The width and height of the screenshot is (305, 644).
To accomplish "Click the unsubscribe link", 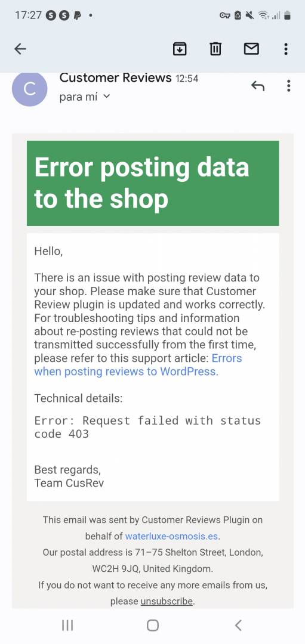I will pos(167,601).
